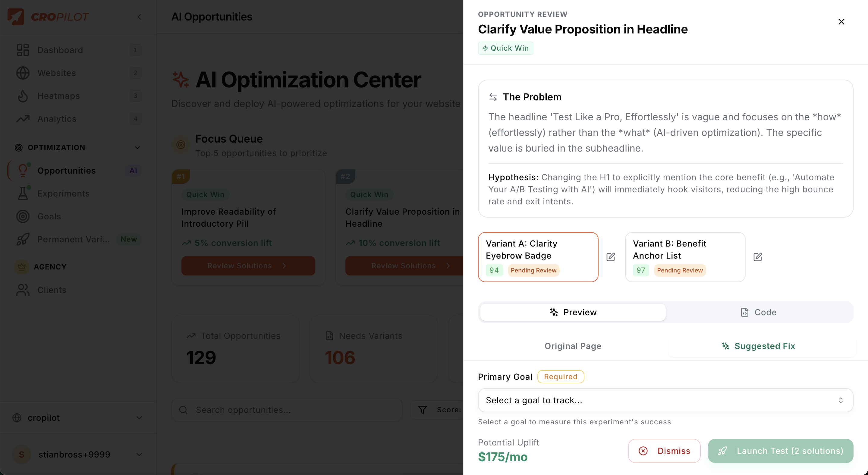Open the Clients section
868x475 pixels.
click(x=52, y=290)
